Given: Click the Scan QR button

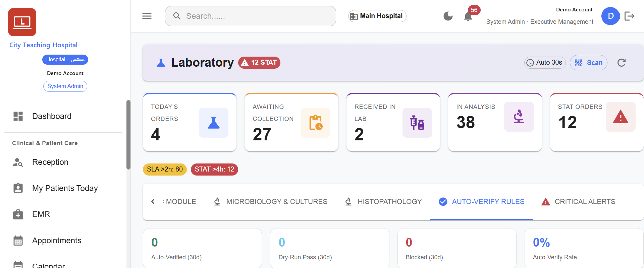Looking at the screenshot, I should coord(589,63).
